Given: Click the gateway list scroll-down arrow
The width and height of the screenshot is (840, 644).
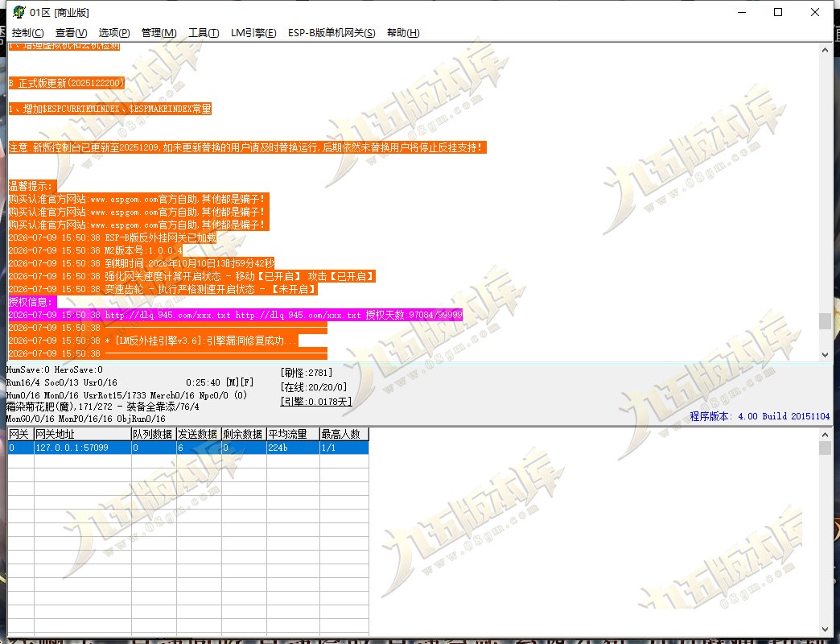Looking at the screenshot, I should tap(825, 630).
